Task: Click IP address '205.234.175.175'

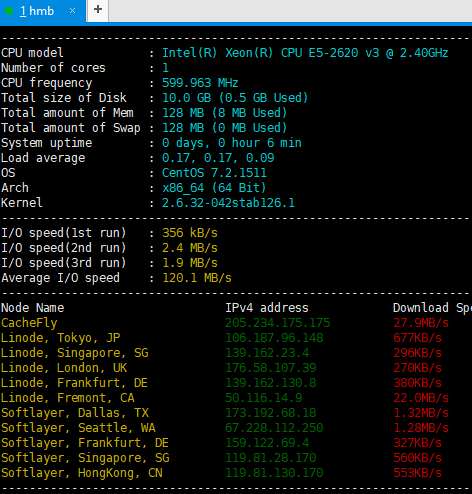Action: pyautogui.click(x=278, y=323)
